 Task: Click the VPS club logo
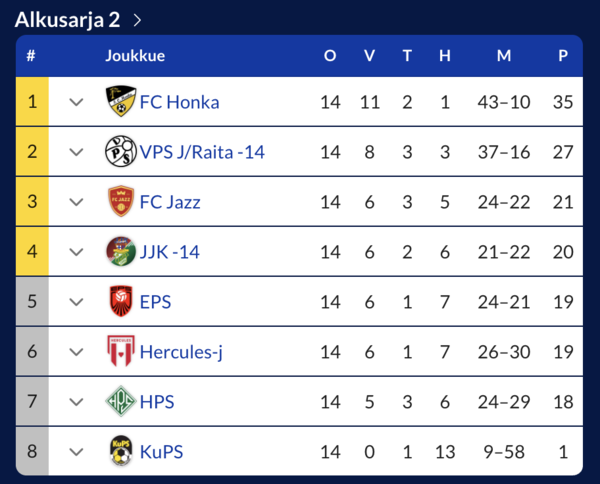point(121,152)
